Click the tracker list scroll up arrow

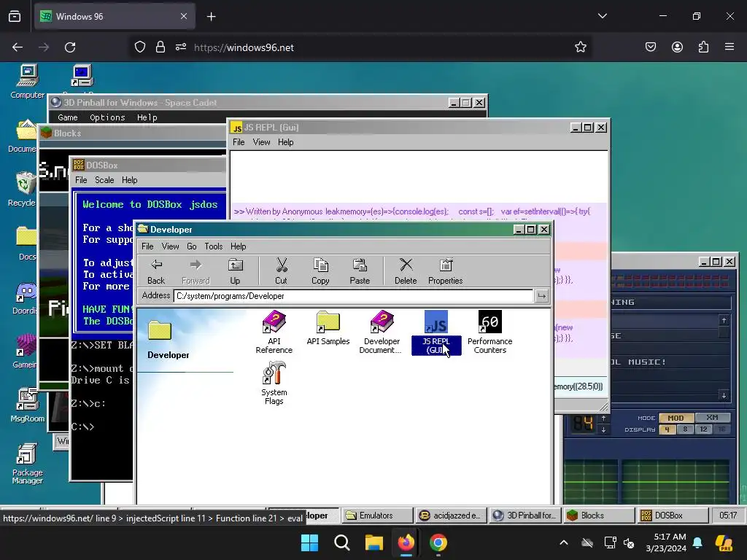(724, 321)
